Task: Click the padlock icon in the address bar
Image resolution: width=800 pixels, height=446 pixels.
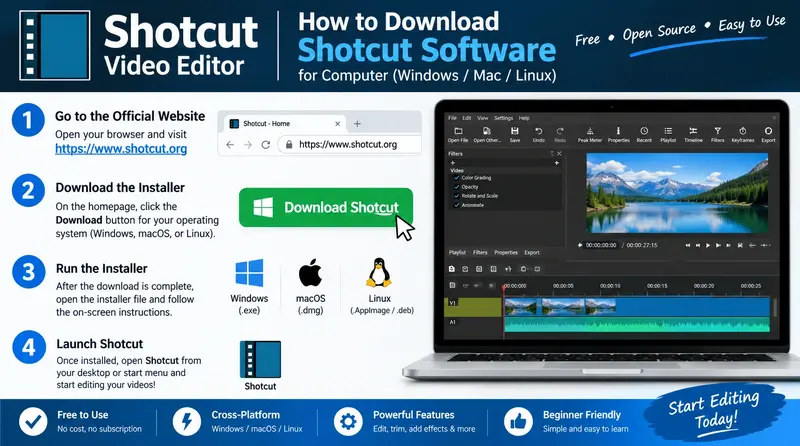Action: click(289, 144)
